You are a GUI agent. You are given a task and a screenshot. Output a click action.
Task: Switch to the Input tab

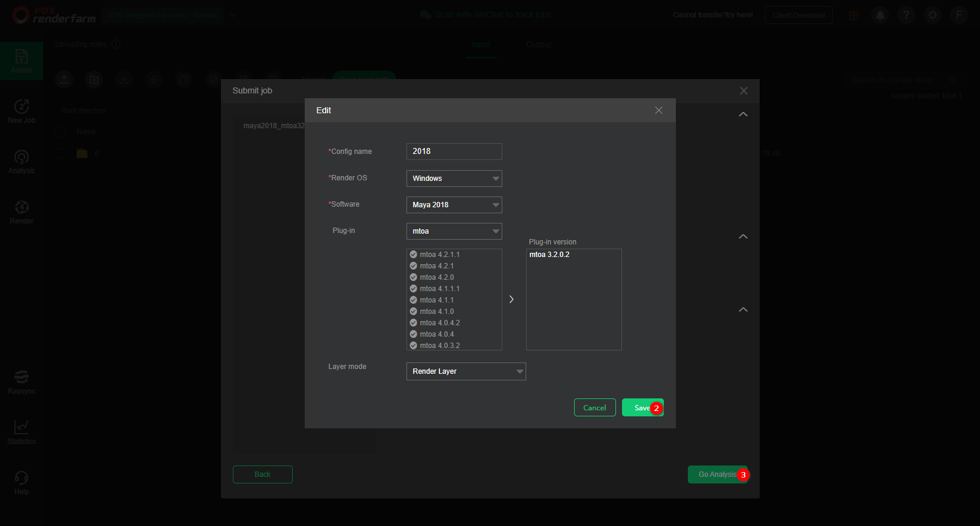[481, 44]
